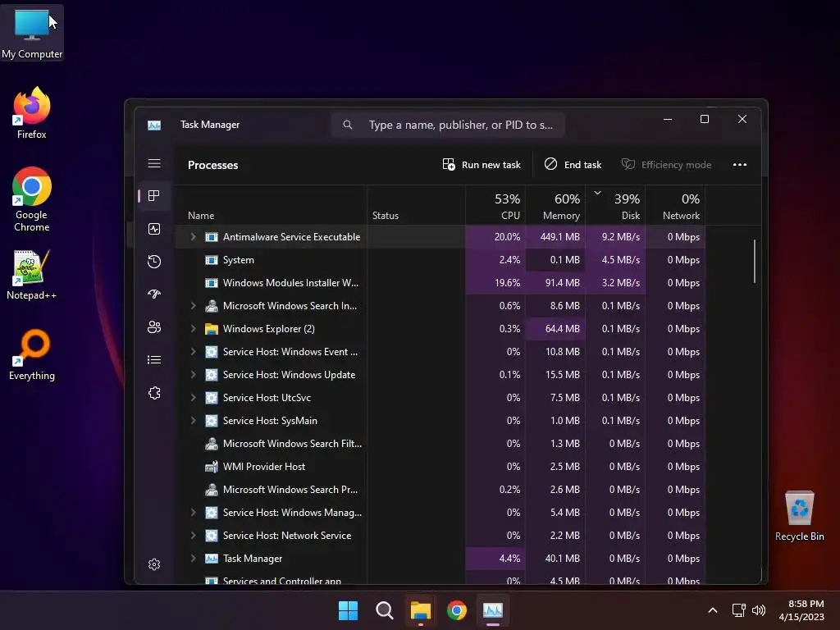
Task: Click the Antimalware Service Executable process icon
Action: click(x=212, y=237)
